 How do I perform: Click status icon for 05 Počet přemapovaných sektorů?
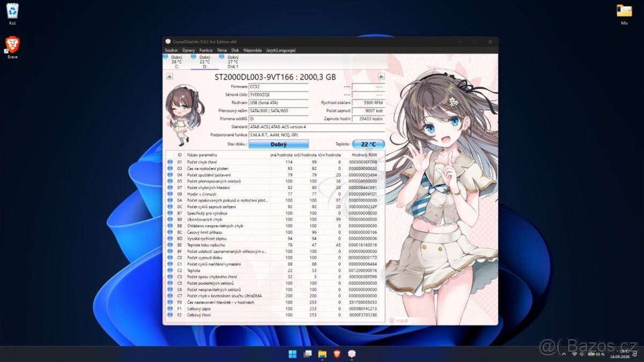point(170,181)
